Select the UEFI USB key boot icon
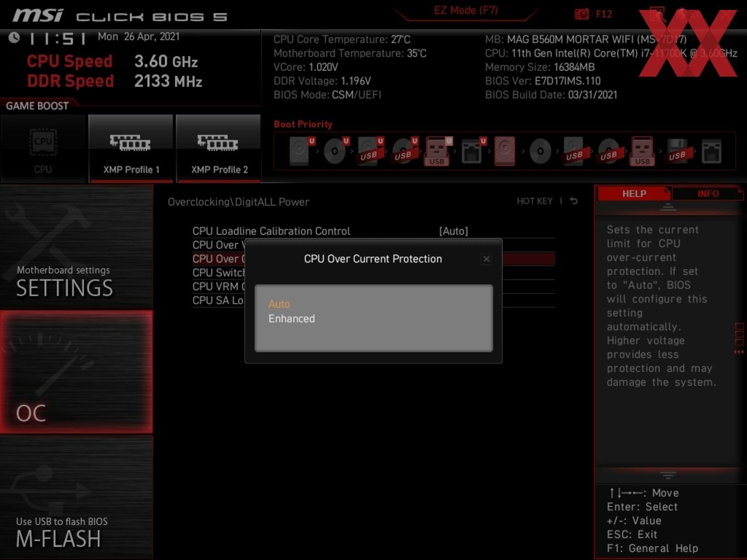The image size is (747, 560). (x=437, y=150)
